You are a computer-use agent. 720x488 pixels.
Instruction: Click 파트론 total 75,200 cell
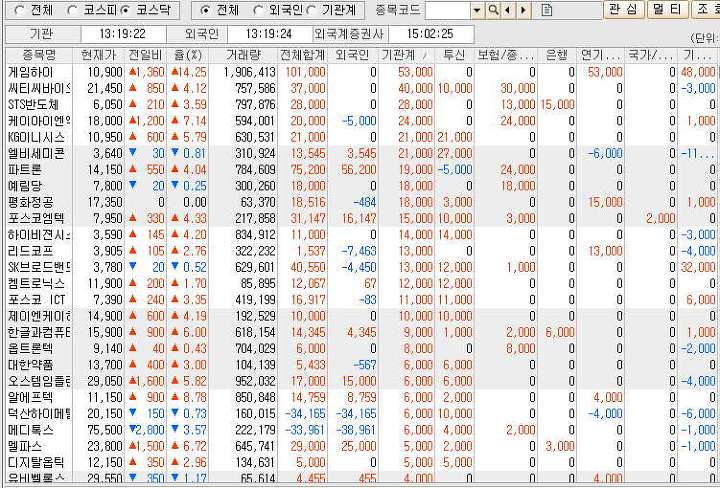[x=308, y=170]
